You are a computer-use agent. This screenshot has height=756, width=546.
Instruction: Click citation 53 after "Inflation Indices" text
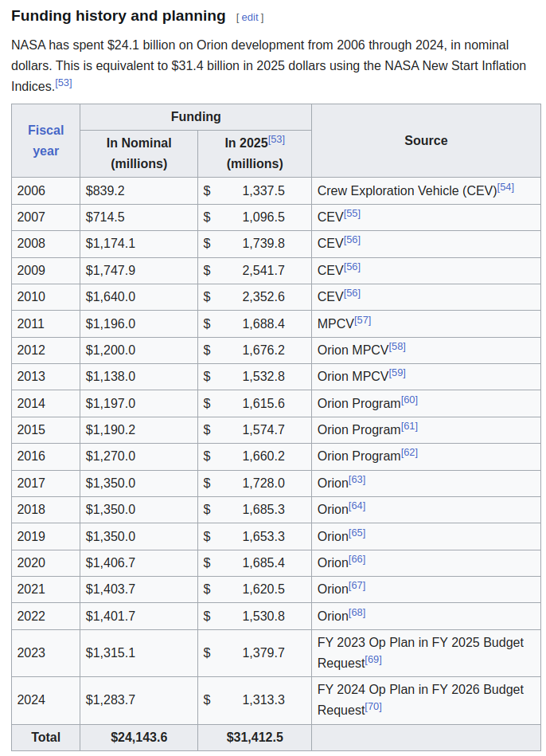[x=64, y=83]
